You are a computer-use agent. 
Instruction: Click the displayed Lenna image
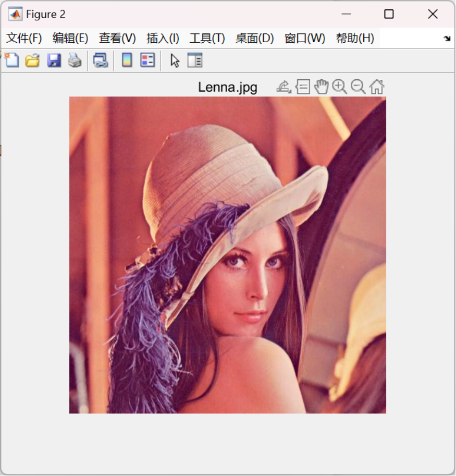click(228, 255)
